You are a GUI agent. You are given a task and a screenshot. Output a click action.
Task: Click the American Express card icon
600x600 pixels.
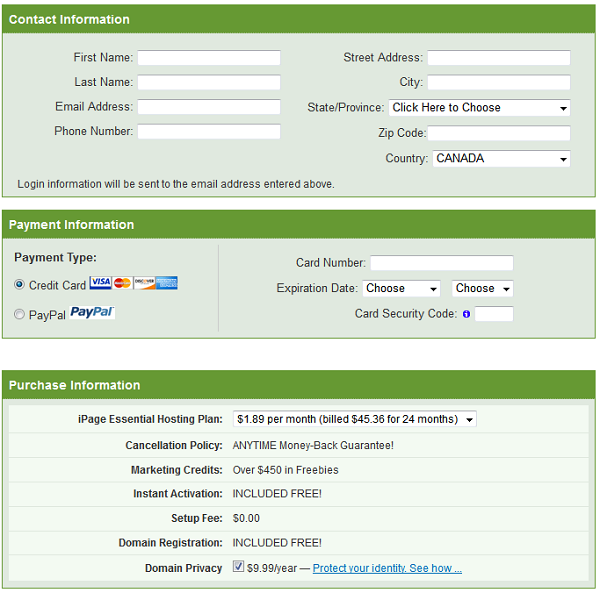[x=166, y=283]
